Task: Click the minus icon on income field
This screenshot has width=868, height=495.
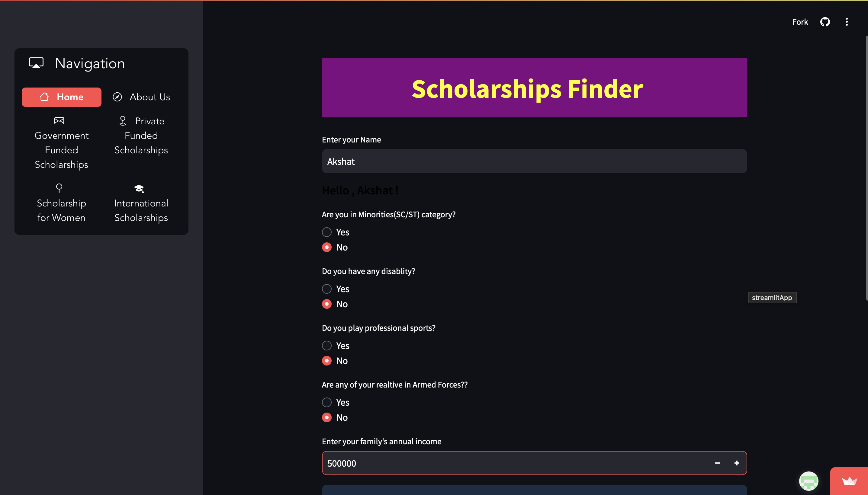Action: tap(717, 463)
